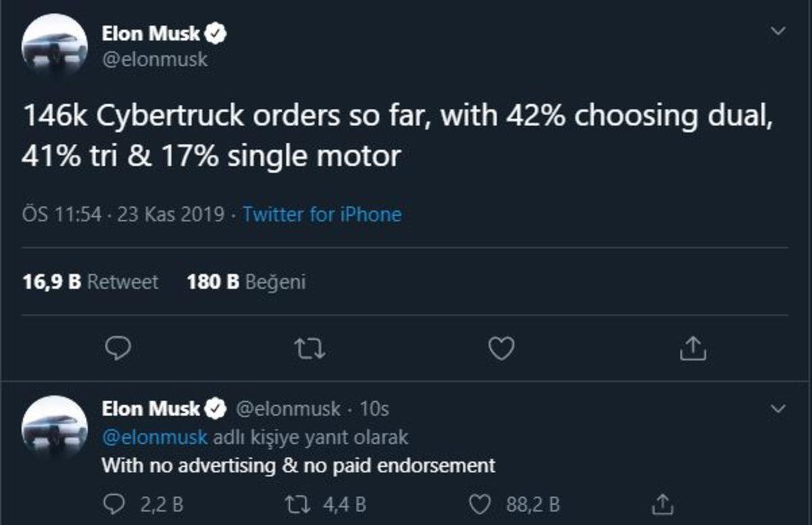Click the heart icon on the main tweet
812x525 pixels.
[x=501, y=349]
